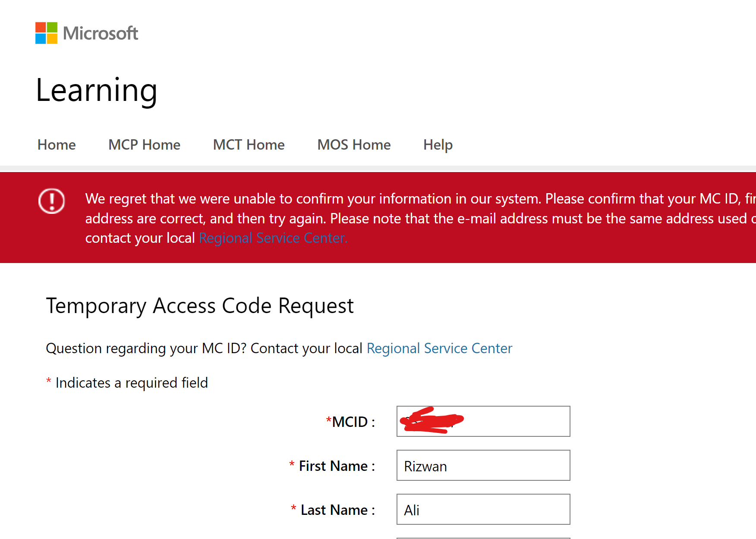Go to MCP Home

point(144,145)
